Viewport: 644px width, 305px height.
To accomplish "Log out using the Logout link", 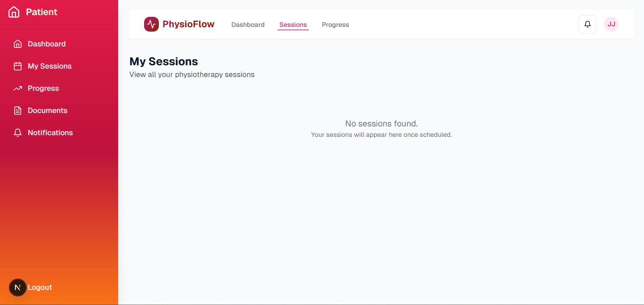I will point(40,287).
